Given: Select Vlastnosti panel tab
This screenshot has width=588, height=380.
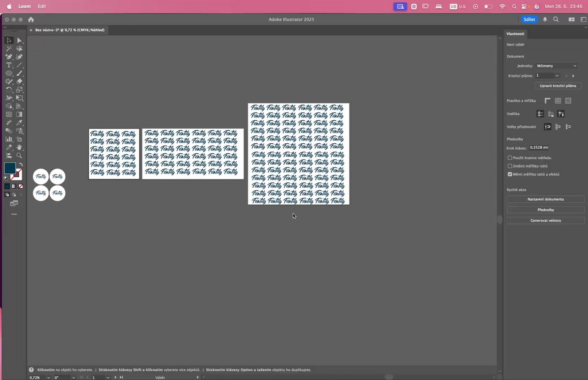Looking at the screenshot, I should coord(515,34).
